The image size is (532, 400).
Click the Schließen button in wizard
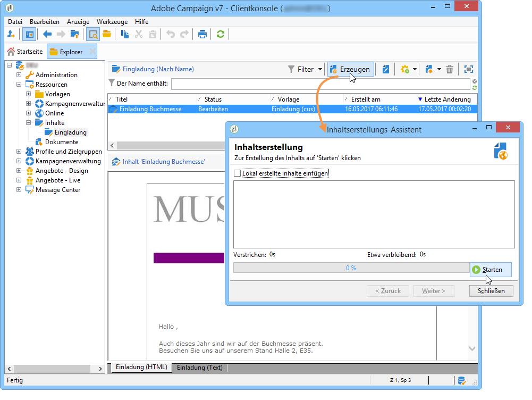491,291
